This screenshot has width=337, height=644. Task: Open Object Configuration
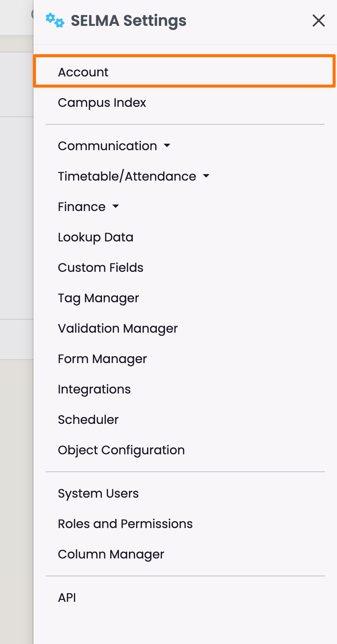click(121, 450)
